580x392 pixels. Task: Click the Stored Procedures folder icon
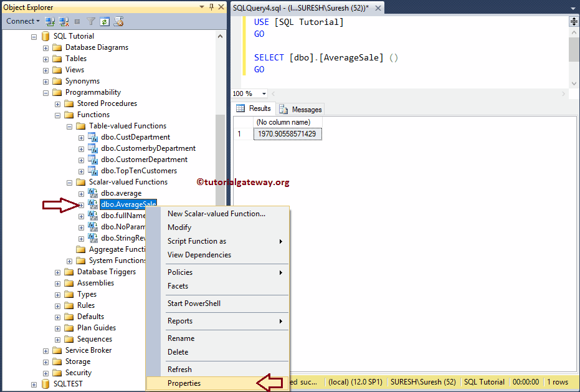[69, 103]
